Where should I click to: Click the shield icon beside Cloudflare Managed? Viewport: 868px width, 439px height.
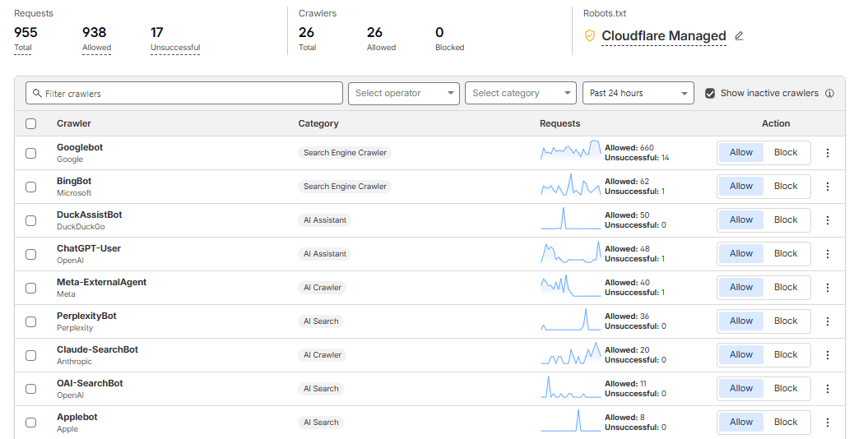pos(590,36)
